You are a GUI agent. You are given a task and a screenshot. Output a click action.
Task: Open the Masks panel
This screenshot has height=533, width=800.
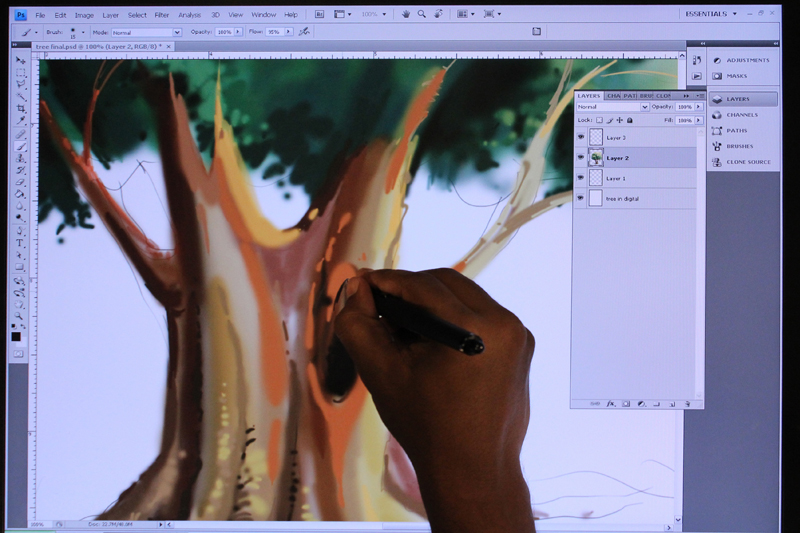[737, 76]
